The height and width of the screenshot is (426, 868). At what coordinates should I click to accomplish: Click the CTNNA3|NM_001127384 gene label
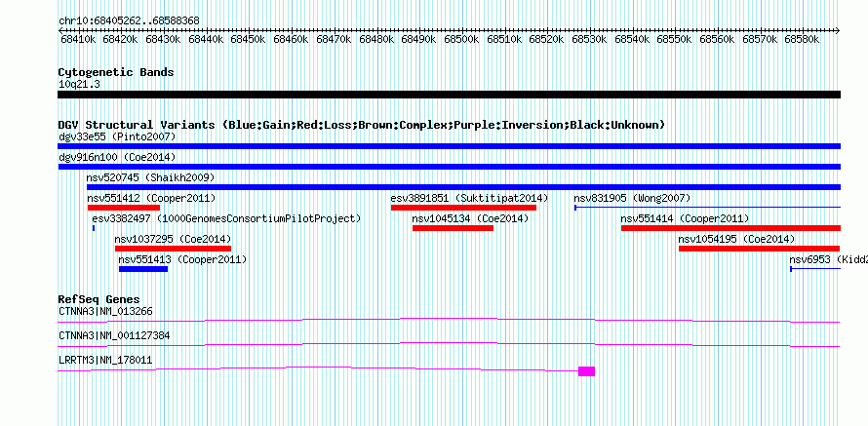click(x=114, y=335)
